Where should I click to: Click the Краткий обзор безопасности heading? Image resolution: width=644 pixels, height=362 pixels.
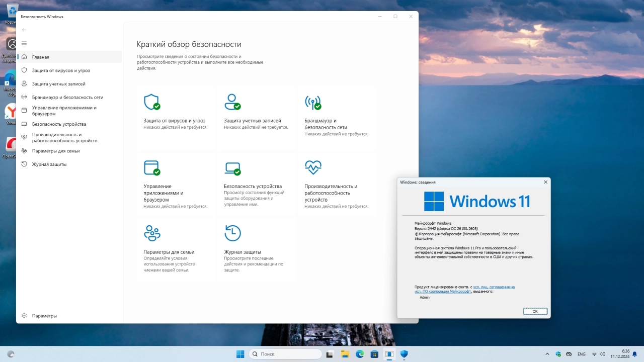pos(189,44)
